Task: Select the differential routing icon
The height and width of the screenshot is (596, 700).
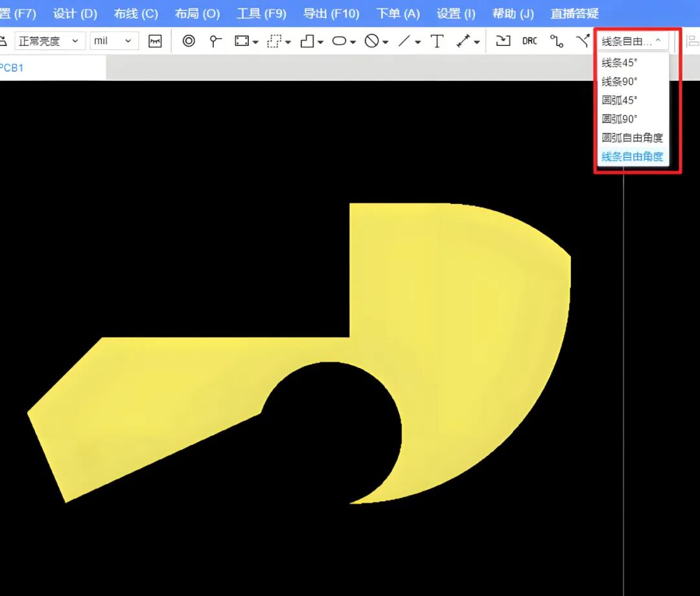Action: (582, 41)
